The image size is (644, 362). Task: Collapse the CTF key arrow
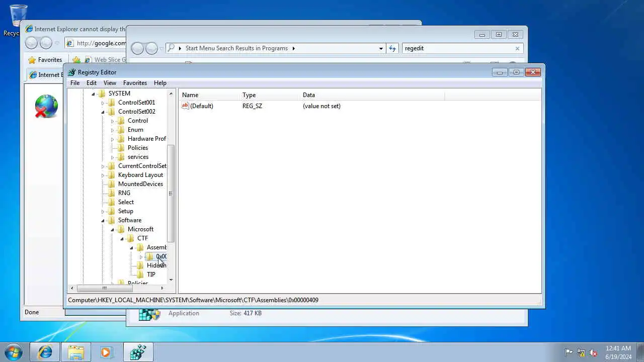pos(122,239)
